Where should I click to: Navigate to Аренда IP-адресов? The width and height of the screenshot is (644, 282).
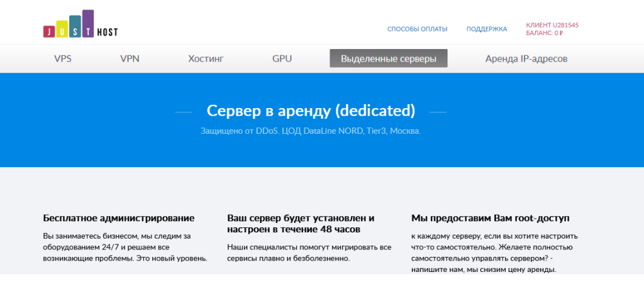(x=526, y=59)
